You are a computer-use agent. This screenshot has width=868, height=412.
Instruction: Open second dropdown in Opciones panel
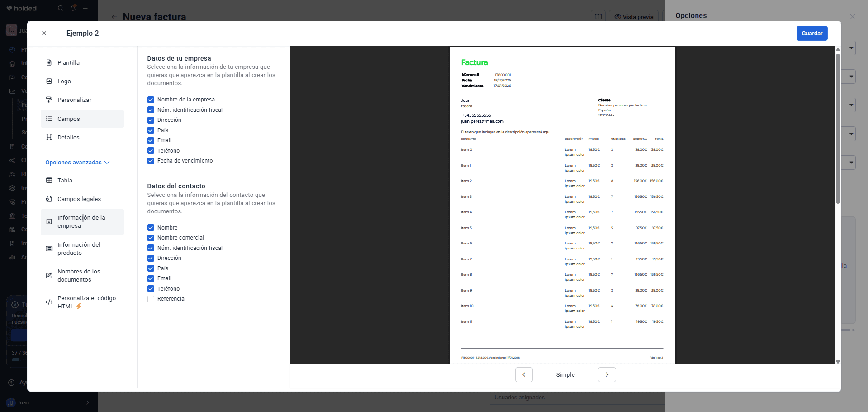coord(851,77)
